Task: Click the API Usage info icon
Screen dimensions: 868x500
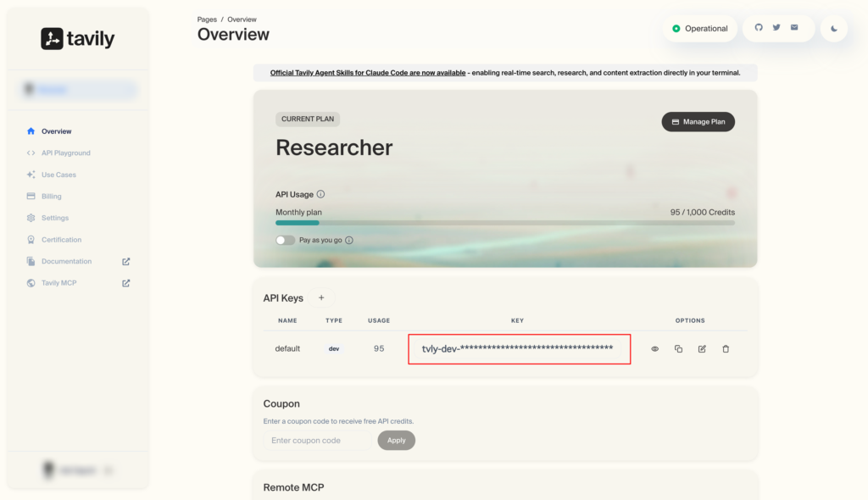Action: coord(320,195)
